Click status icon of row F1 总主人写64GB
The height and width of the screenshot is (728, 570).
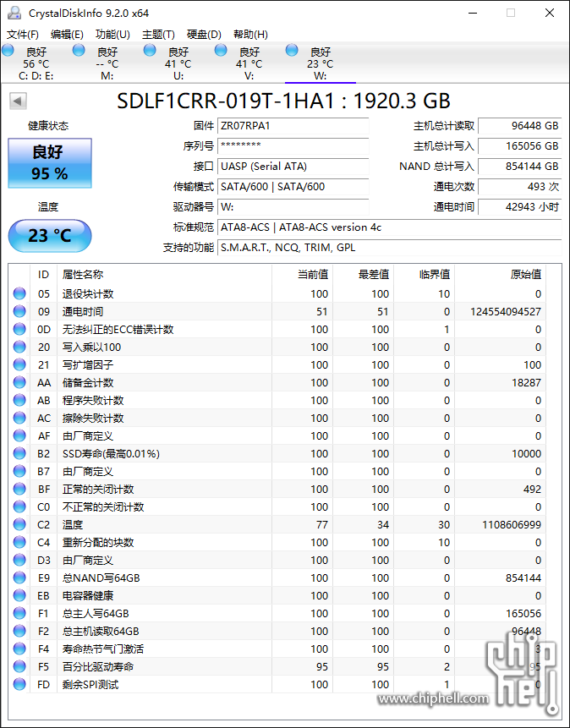pos(19,613)
